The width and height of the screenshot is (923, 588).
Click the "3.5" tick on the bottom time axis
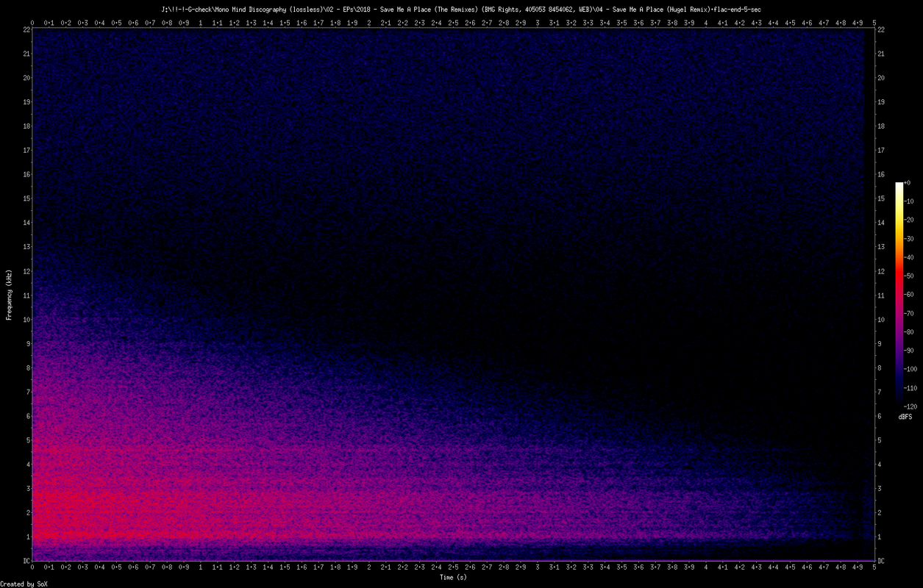tap(621, 567)
